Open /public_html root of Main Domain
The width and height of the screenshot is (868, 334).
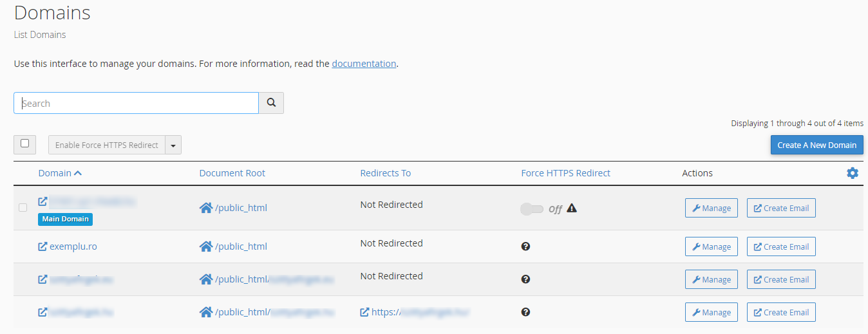241,208
